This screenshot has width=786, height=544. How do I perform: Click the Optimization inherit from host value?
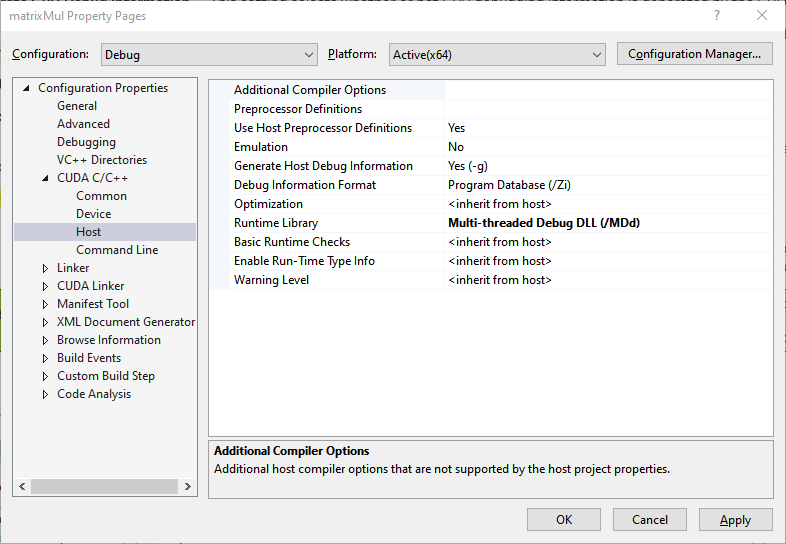click(x=500, y=205)
